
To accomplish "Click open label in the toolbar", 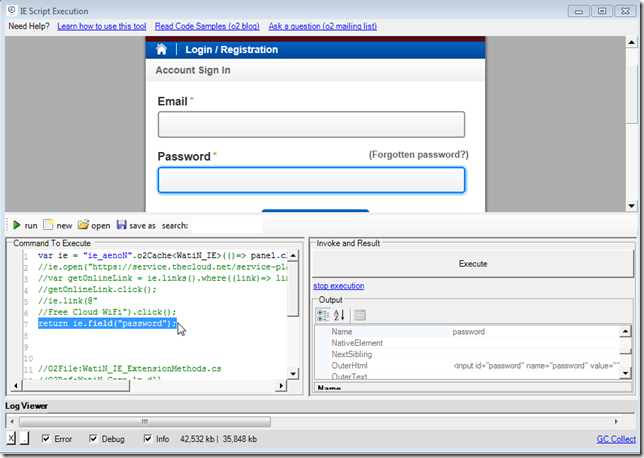I will pos(101,226).
